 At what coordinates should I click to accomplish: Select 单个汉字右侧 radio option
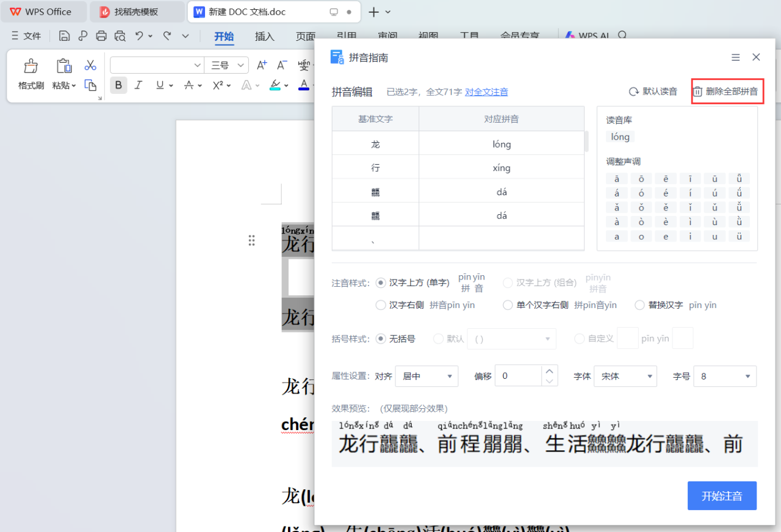[508, 305]
